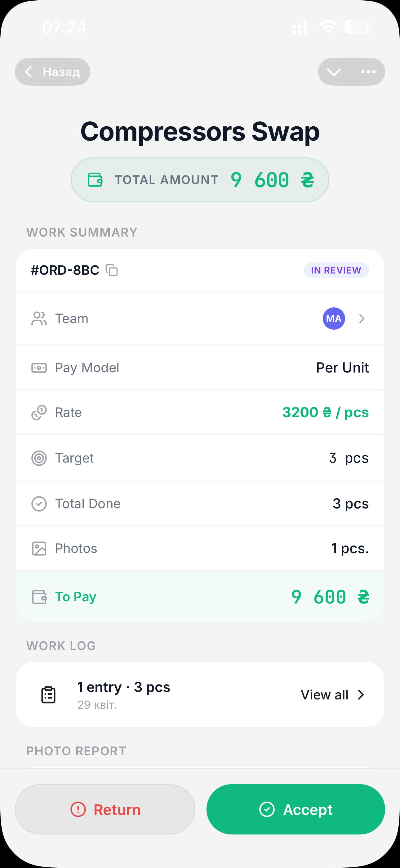Tap the Target bullseye icon

pos(39,458)
